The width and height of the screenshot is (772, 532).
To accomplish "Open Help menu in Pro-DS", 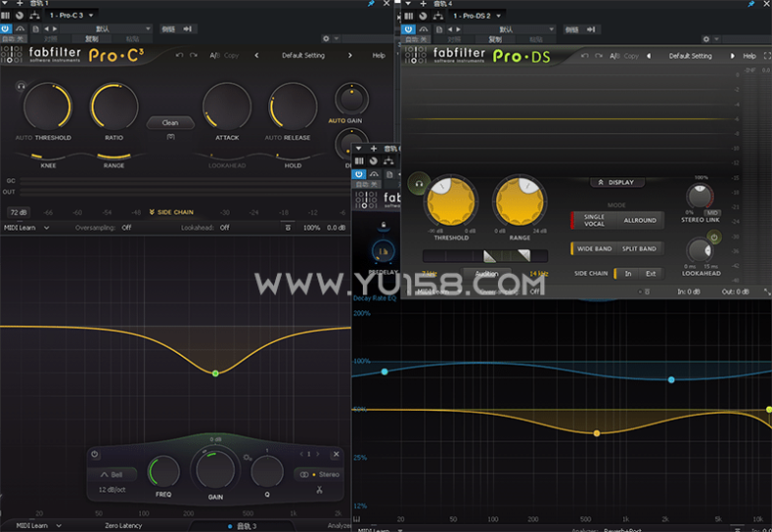I will point(749,55).
